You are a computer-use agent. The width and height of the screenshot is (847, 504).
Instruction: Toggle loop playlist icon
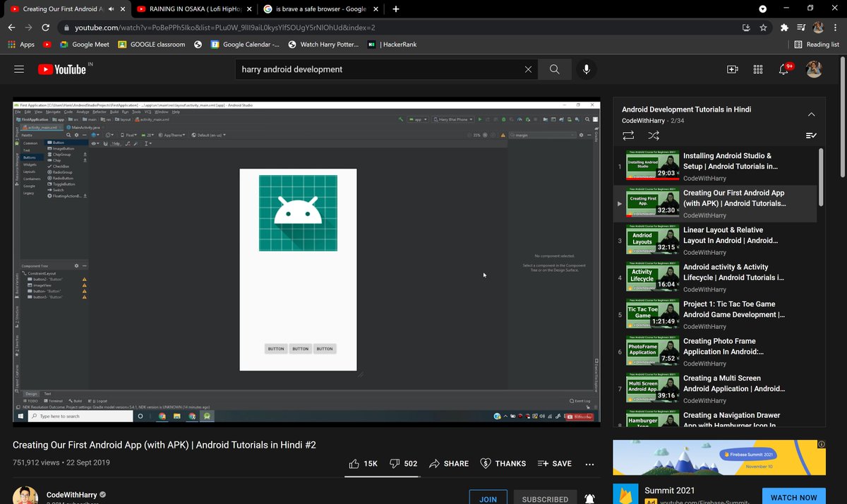(x=628, y=135)
